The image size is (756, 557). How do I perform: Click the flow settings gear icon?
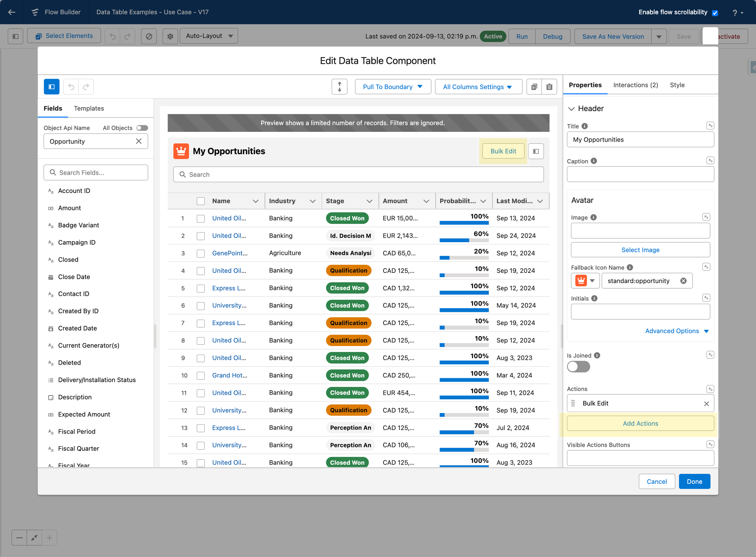click(170, 36)
